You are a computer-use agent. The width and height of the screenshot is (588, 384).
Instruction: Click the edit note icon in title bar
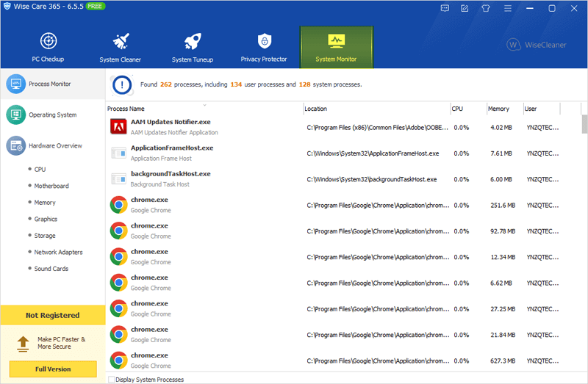(465, 8)
